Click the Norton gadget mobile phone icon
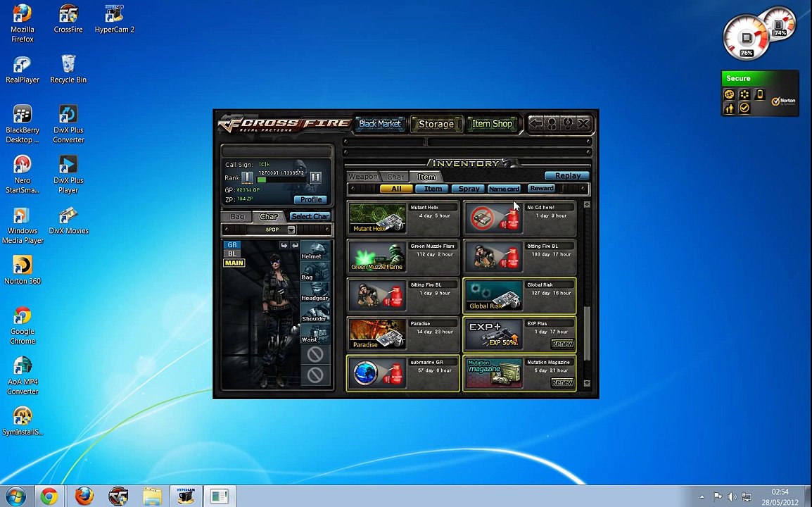 point(760,94)
